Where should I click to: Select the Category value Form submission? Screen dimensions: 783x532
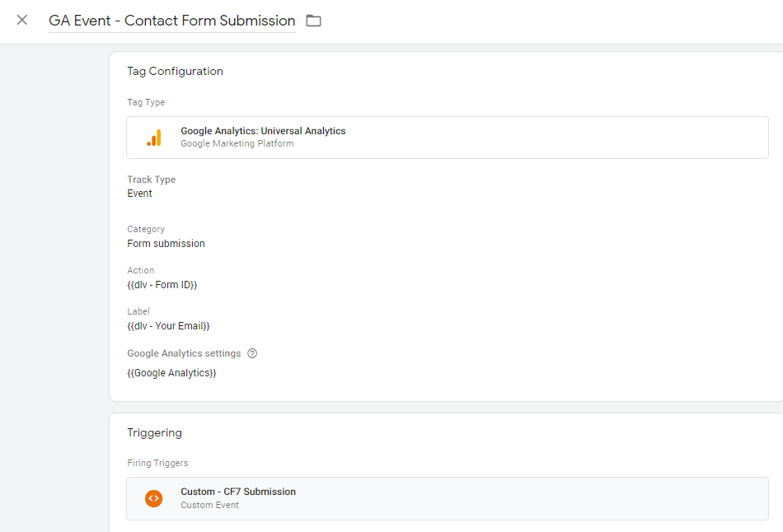pos(166,243)
